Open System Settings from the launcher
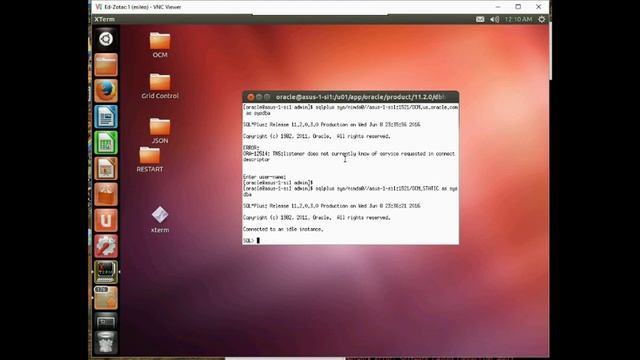The image size is (640, 360). 106,246
